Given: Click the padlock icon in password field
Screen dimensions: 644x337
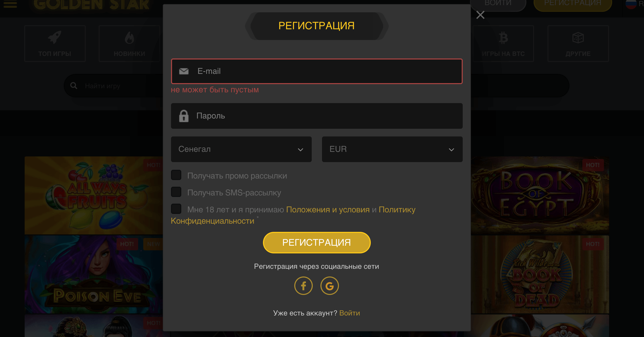Looking at the screenshot, I should point(184,116).
